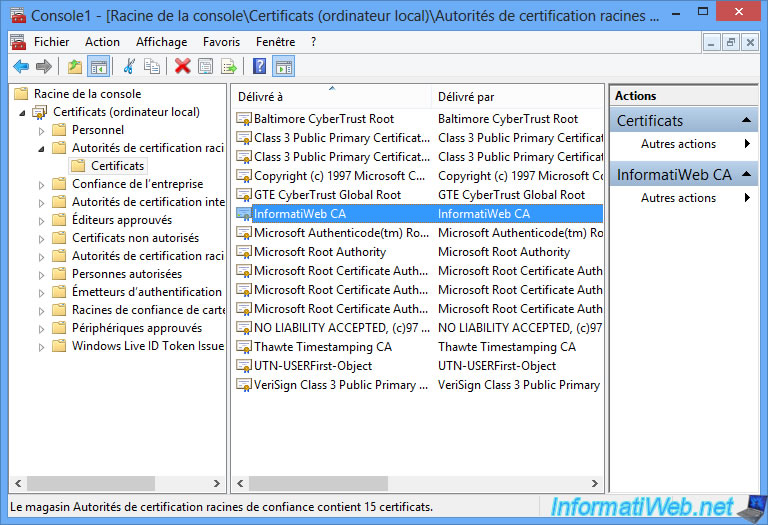Minimize the inner MDI child window
The height and width of the screenshot is (525, 768).
click(711, 43)
